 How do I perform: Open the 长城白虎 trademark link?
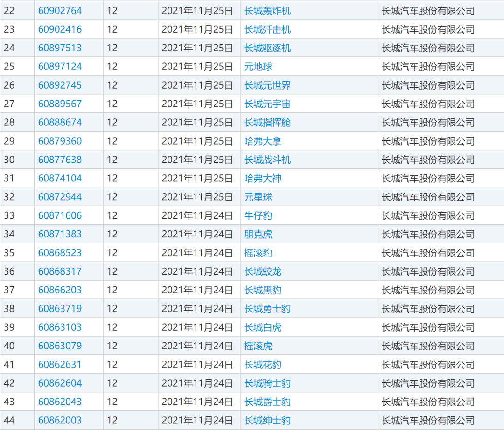coord(263,327)
